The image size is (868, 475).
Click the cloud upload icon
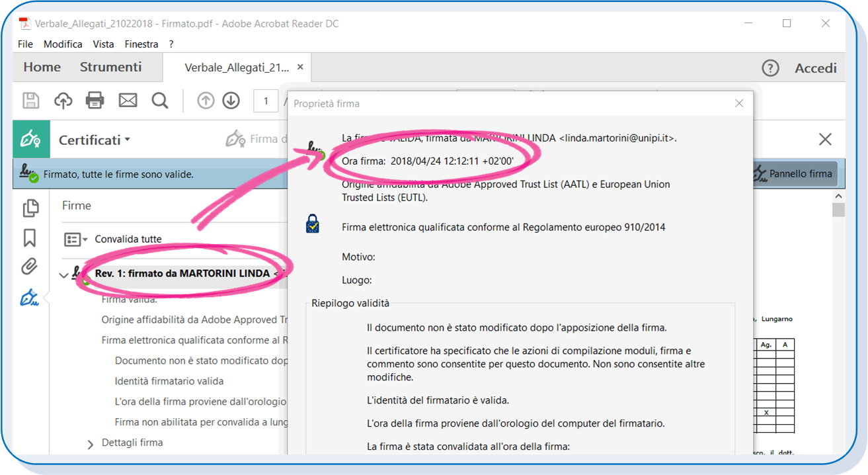(x=63, y=101)
